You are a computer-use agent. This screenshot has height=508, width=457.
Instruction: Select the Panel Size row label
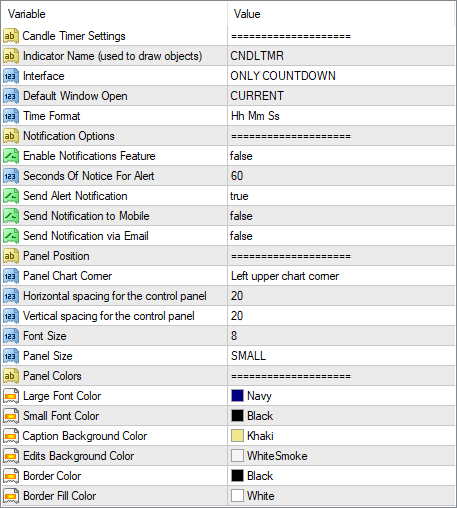(48, 356)
